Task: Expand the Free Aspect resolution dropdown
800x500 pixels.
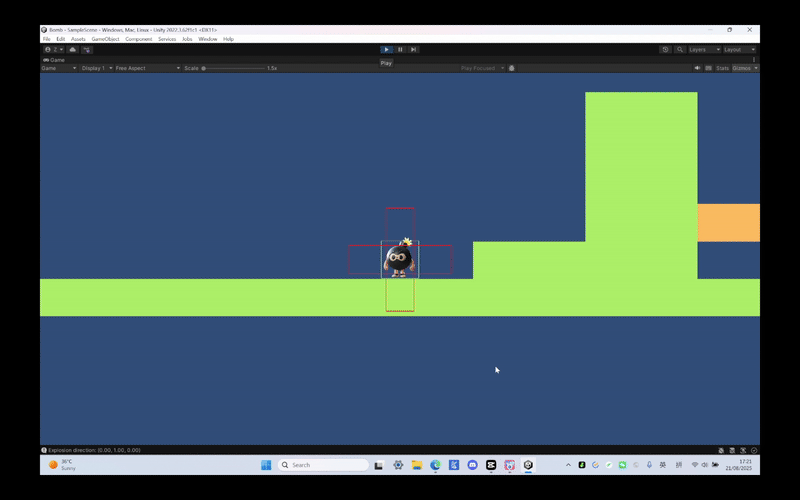Action: (x=147, y=68)
